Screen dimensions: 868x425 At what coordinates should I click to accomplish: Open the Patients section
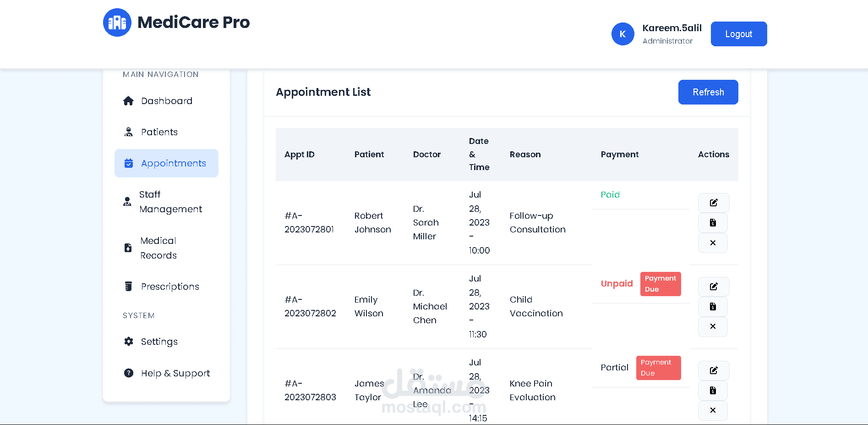coord(159,132)
